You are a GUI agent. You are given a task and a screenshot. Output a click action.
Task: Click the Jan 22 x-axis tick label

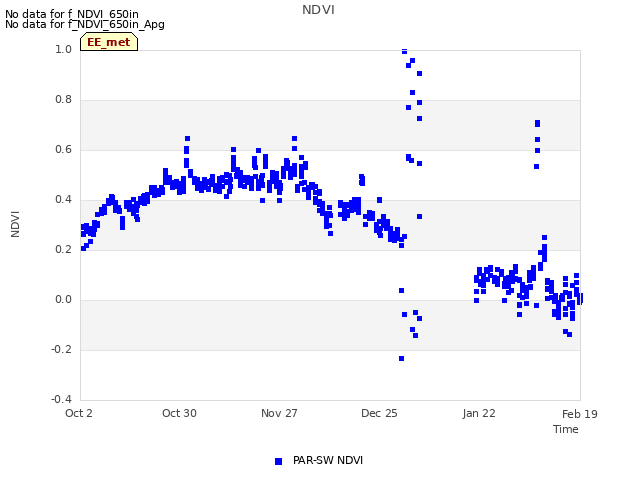tap(479, 413)
